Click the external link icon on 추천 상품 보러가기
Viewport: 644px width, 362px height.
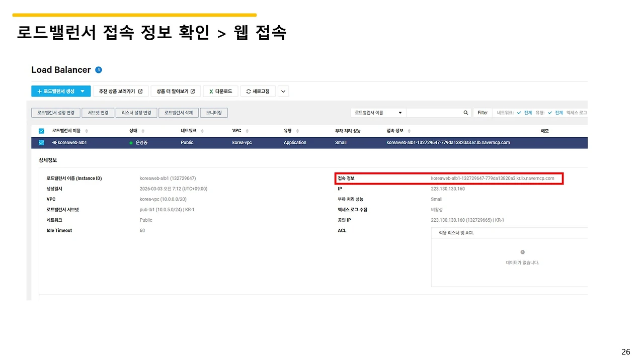coord(140,91)
